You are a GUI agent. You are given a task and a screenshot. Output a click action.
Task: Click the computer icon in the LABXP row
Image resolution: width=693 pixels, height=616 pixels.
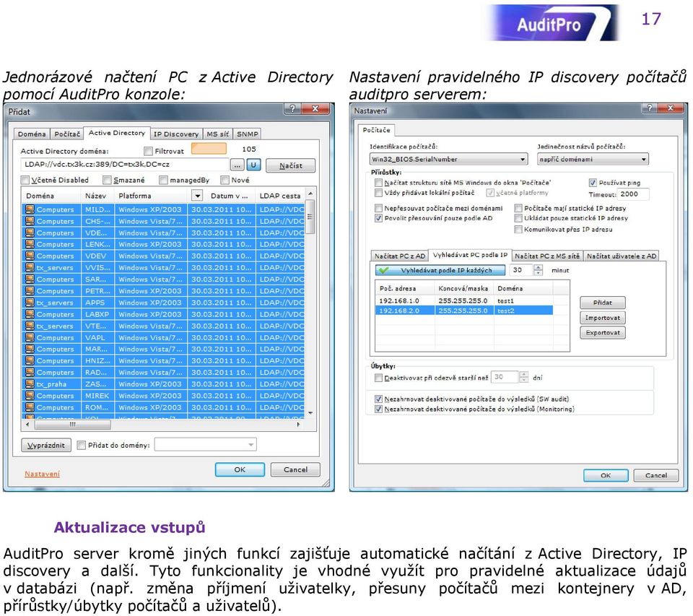pyautogui.click(x=30, y=314)
